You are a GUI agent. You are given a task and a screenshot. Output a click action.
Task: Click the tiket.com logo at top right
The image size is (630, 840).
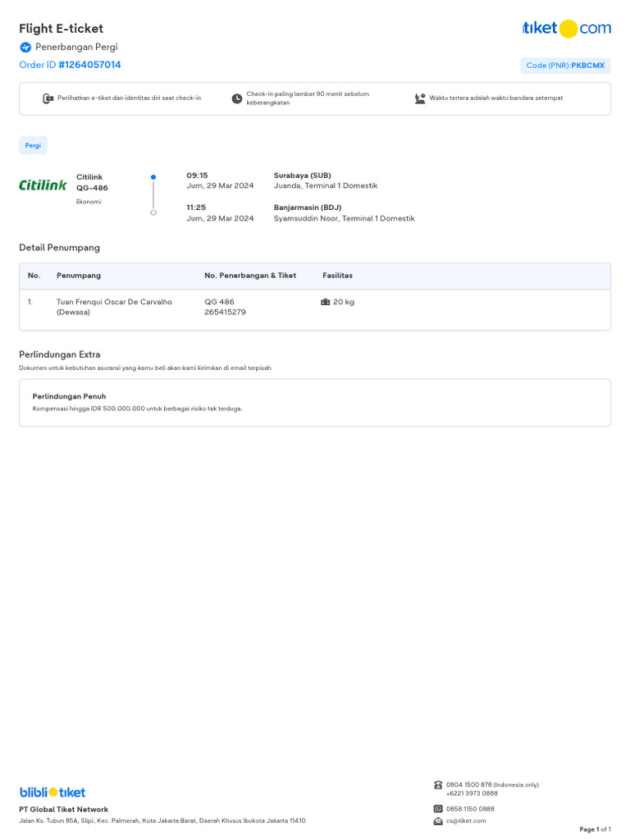point(566,28)
